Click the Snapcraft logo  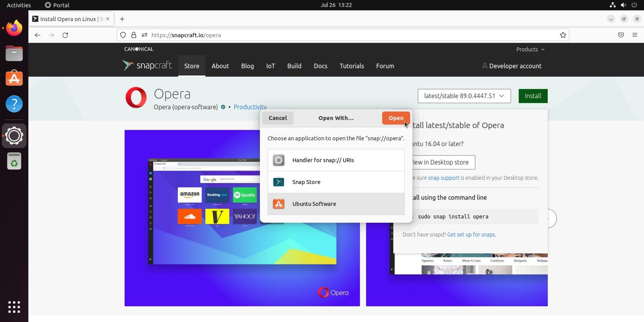point(147,66)
